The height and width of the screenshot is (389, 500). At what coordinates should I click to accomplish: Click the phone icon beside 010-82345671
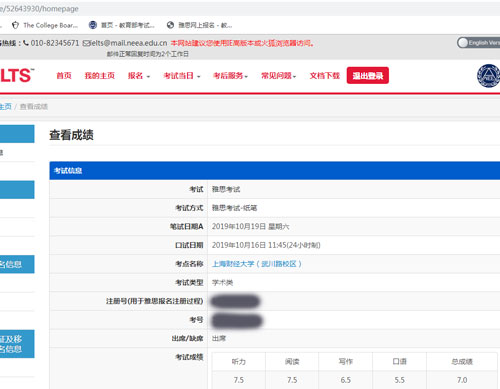(x=26, y=43)
